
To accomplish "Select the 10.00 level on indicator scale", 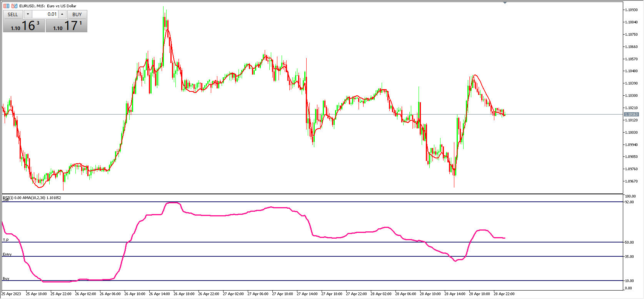I will pyautogui.click(x=629, y=281).
